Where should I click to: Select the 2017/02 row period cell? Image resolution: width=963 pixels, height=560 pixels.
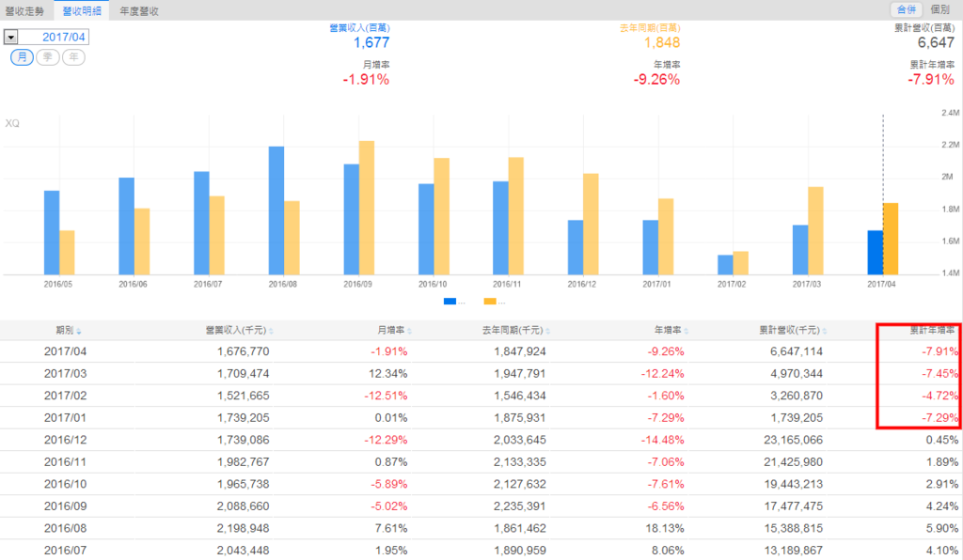pos(65,396)
